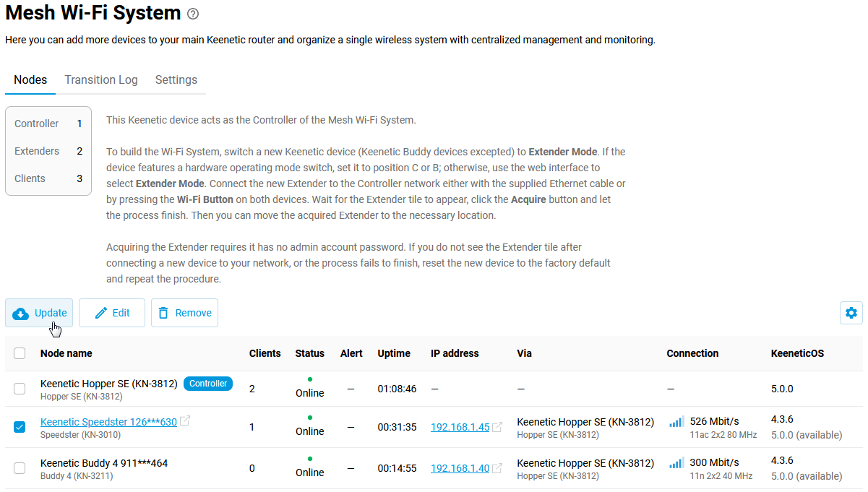Toggle the select-all checkbox in table header
868x492 pixels.
click(20, 353)
